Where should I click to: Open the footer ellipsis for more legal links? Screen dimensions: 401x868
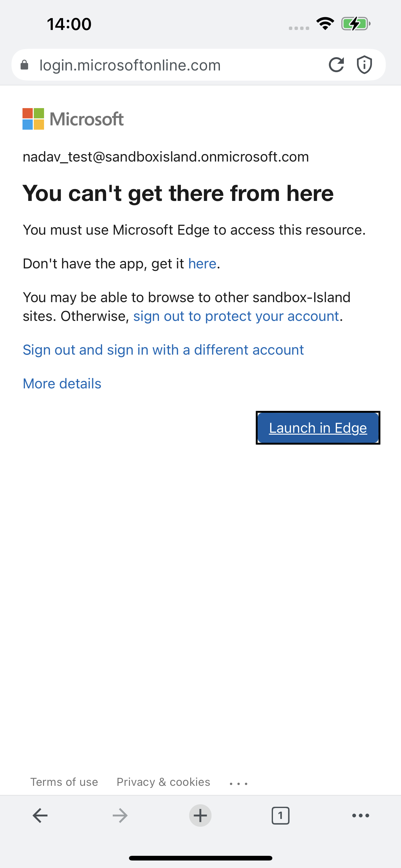tap(238, 782)
